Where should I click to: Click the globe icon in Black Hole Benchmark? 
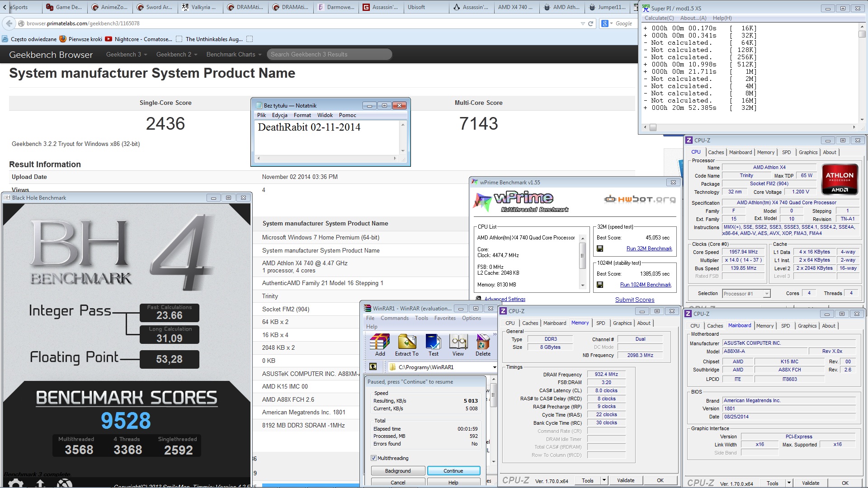tap(65, 483)
